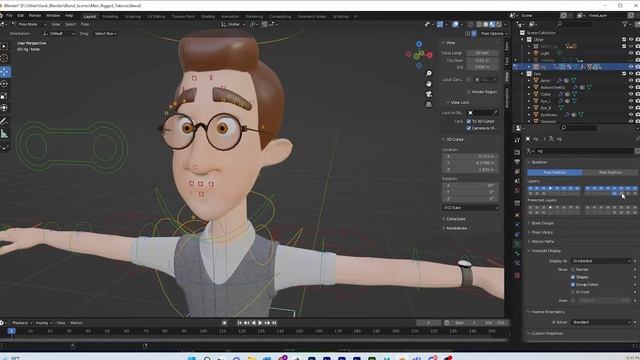Open the File menu
This screenshot has width=640, height=360.
pos(9,16)
